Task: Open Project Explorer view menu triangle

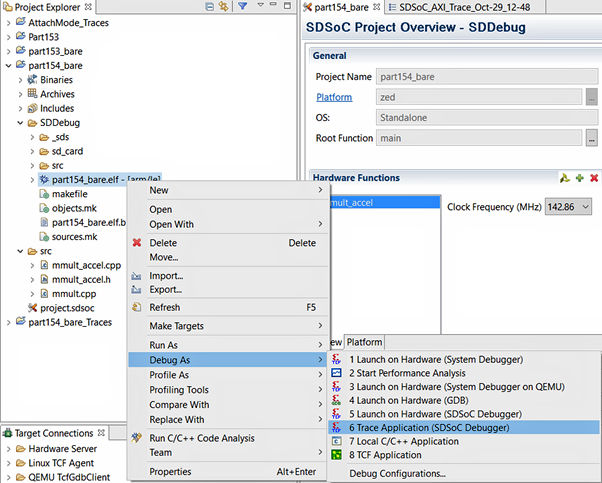Action: pos(260,5)
